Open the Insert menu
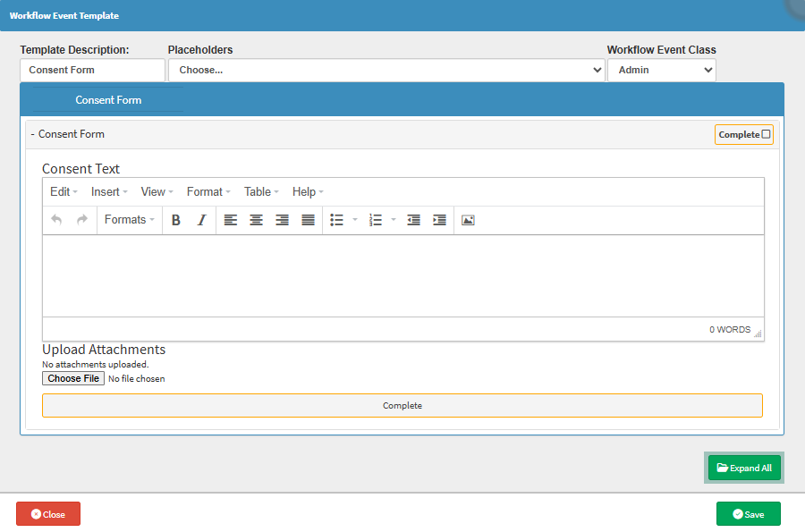This screenshot has width=805, height=532. click(x=109, y=192)
